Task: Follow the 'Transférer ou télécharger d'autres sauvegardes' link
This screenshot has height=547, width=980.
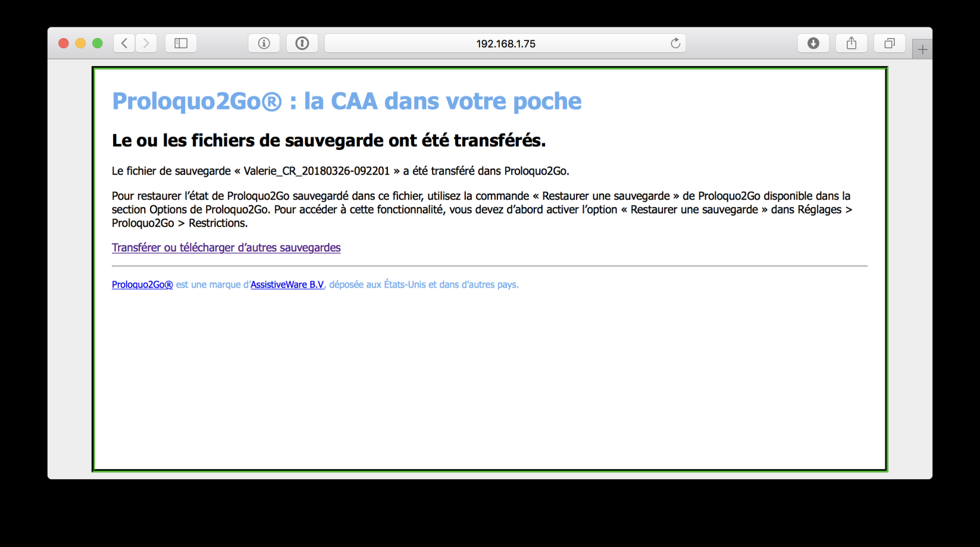Action: point(226,248)
